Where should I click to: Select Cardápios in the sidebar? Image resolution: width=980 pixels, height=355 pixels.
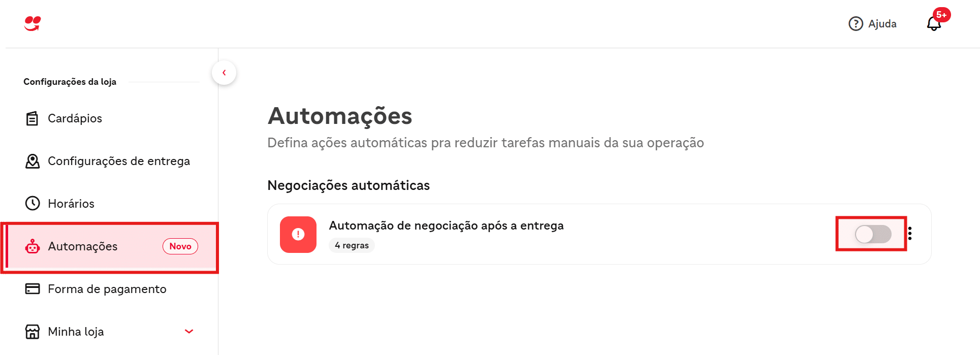click(x=75, y=118)
